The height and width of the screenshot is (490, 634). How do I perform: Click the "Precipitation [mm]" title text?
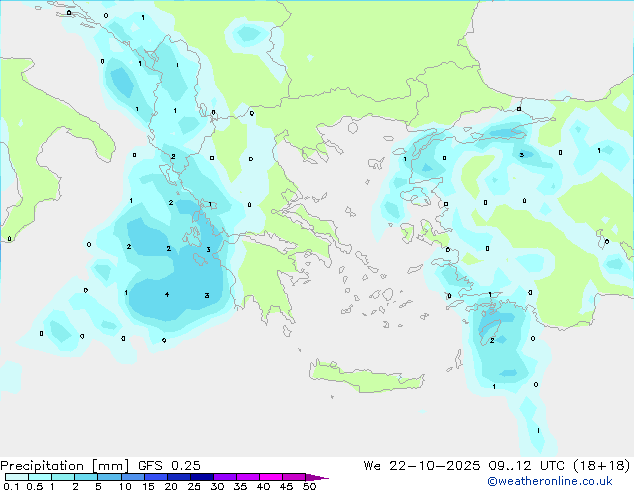pos(65,466)
